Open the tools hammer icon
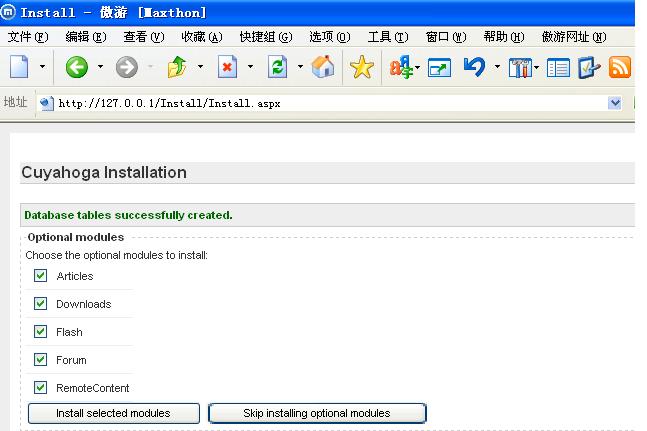 [520, 68]
